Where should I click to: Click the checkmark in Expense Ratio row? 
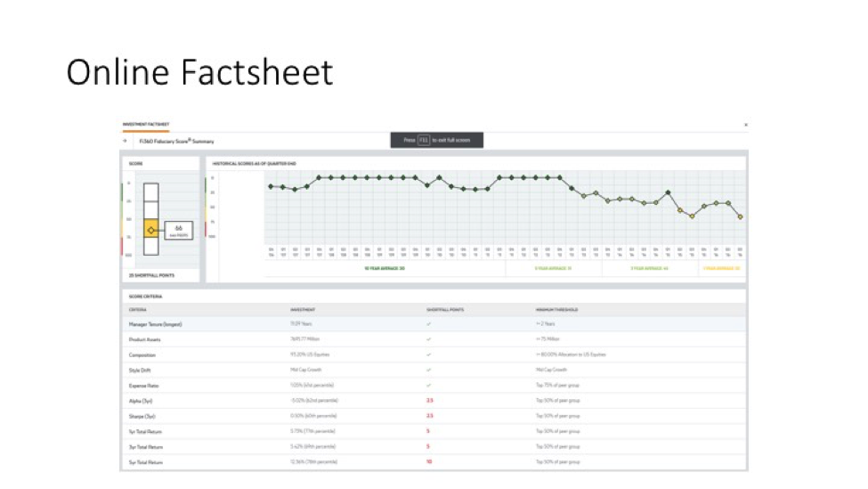click(428, 386)
